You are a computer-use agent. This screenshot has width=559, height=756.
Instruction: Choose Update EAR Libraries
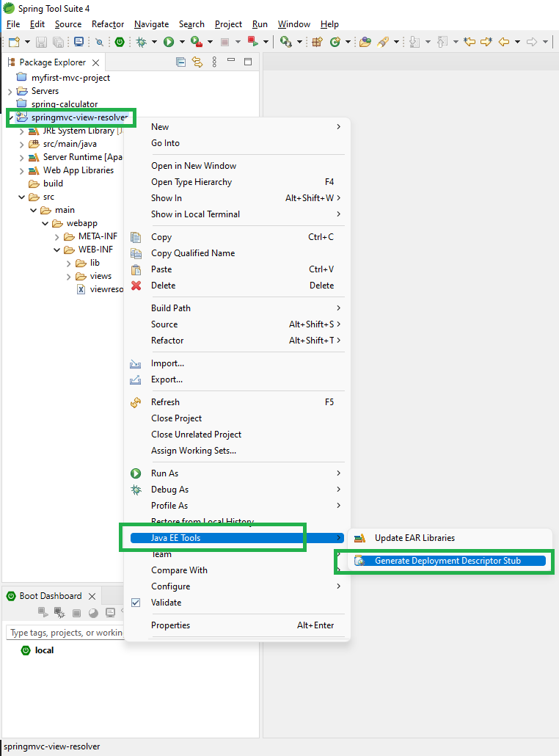[x=449, y=538]
